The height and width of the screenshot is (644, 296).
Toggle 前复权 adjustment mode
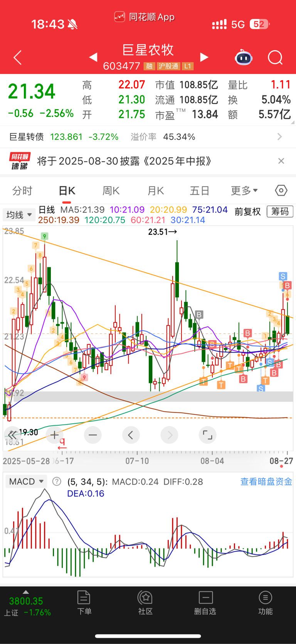tap(247, 211)
